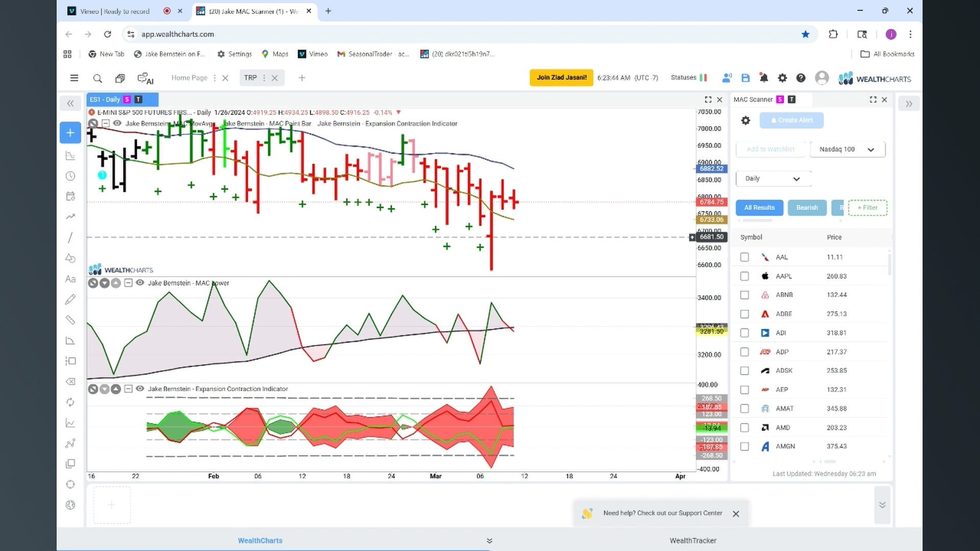Open MAC Scanner settings gear

coord(746,120)
